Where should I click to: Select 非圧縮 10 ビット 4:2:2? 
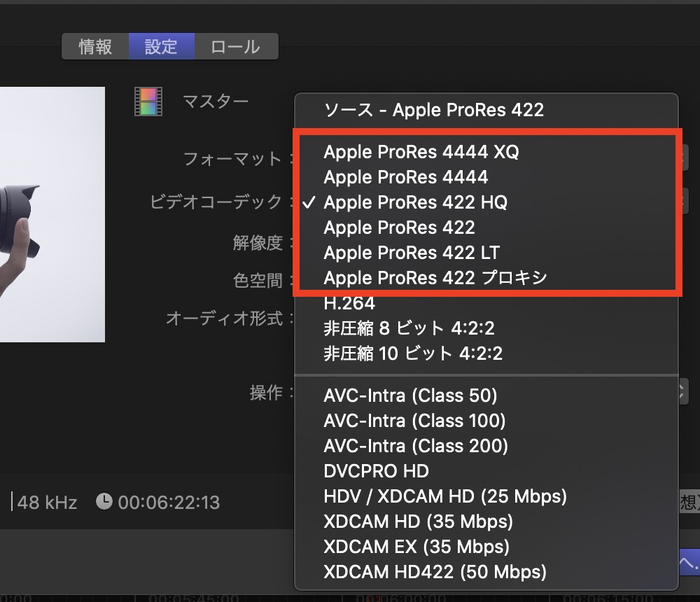coord(486,353)
